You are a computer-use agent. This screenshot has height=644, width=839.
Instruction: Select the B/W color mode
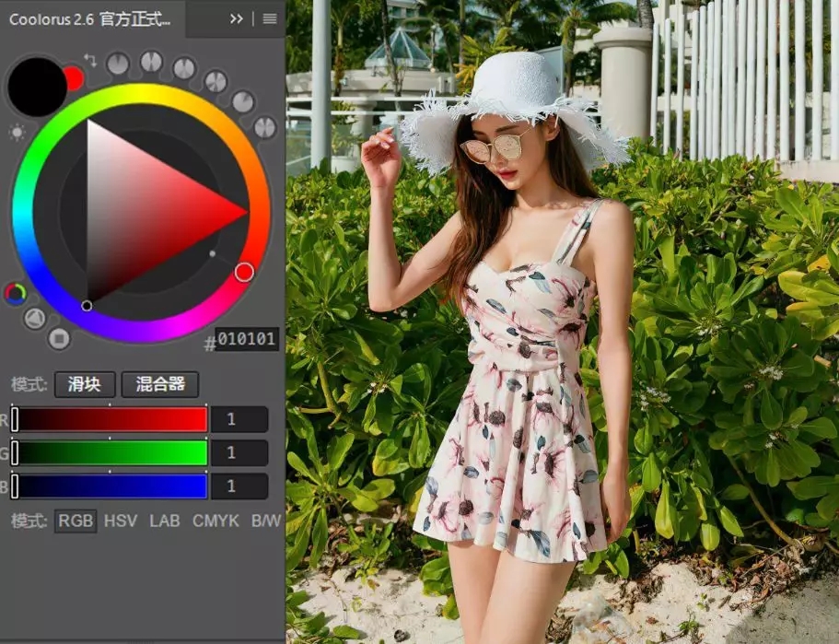click(x=266, y=521)
